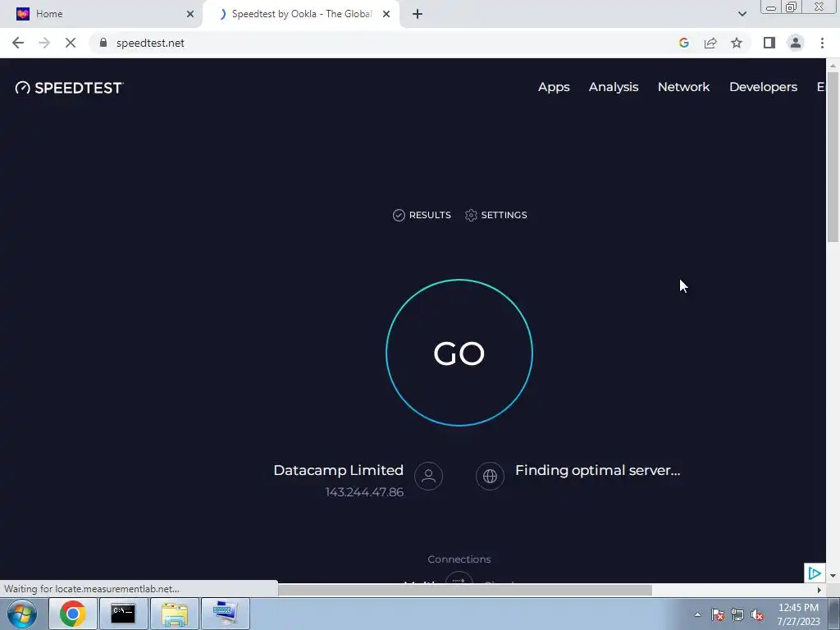
Task: Expand the tab search dropdown
Action: [742, 14]
